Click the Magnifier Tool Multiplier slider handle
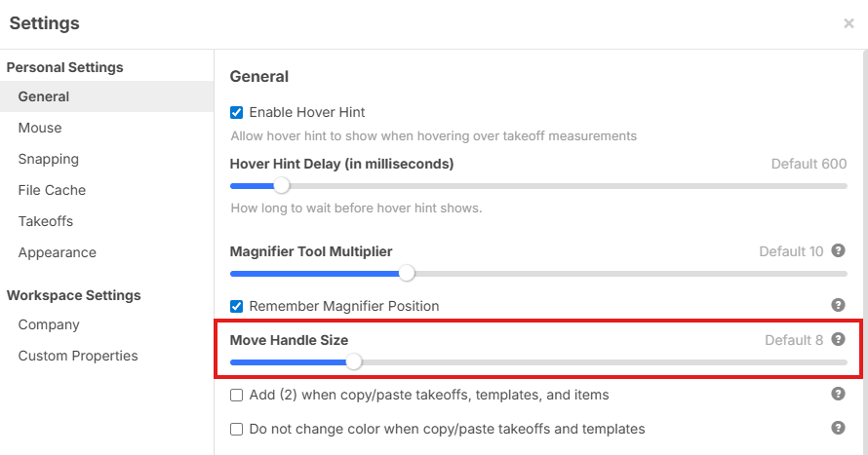868x455 pixels. [x=407, y=273]
